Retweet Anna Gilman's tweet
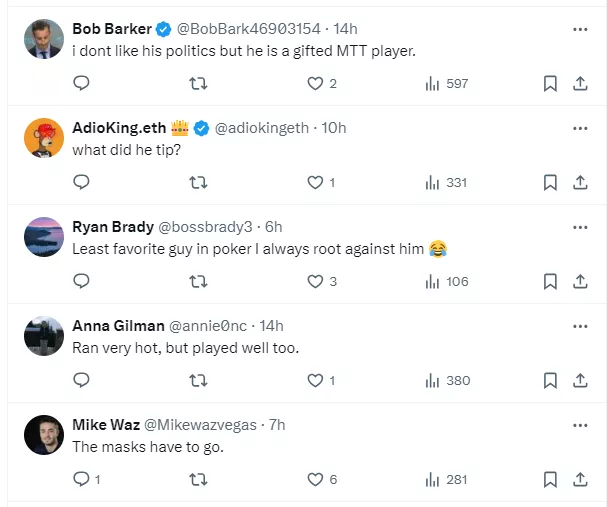607x507 pixels. pyautogui.click(x=198, y=381)
